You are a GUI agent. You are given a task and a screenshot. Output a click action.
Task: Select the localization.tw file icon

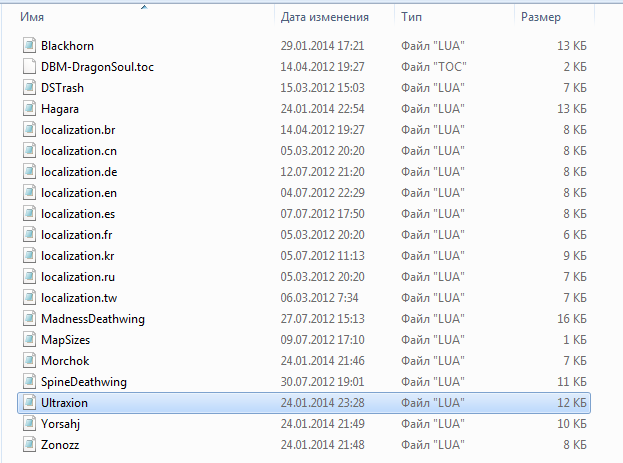tap(29, 298)
